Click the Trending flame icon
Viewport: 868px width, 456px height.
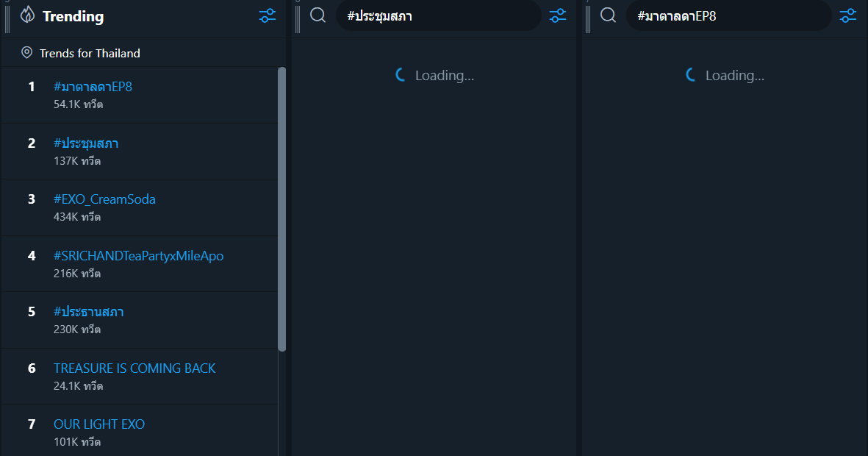(27, 15)
